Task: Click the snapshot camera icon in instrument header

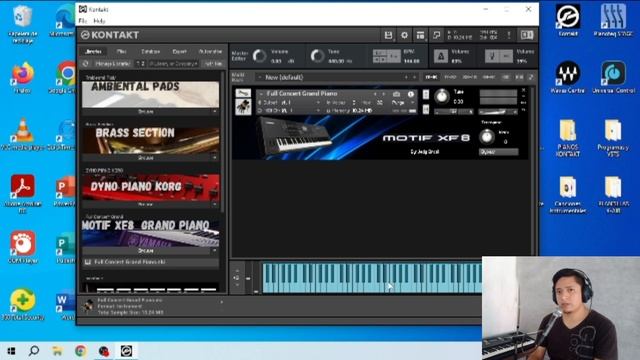Action: (396, 94)
